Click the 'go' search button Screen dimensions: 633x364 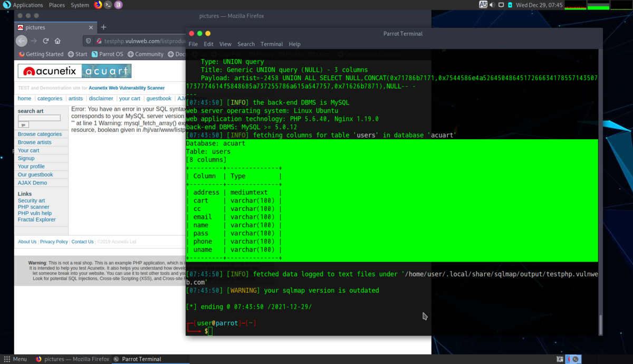23,125
